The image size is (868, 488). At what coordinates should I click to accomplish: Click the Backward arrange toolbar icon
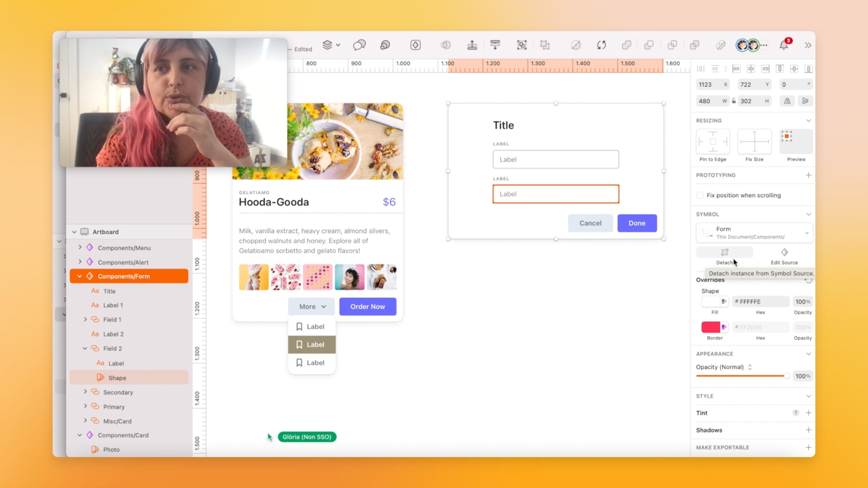(495, 45)
